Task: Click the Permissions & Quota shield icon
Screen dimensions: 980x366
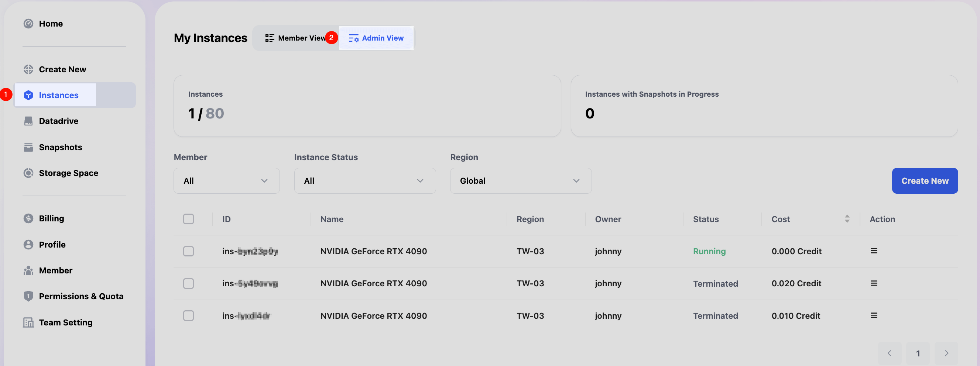Action: (28, 296)
